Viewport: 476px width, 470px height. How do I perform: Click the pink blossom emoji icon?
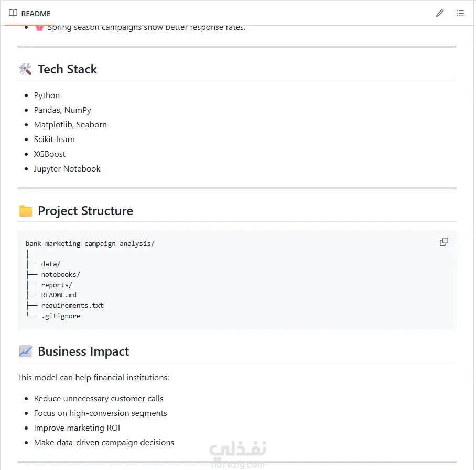[39, 28]
